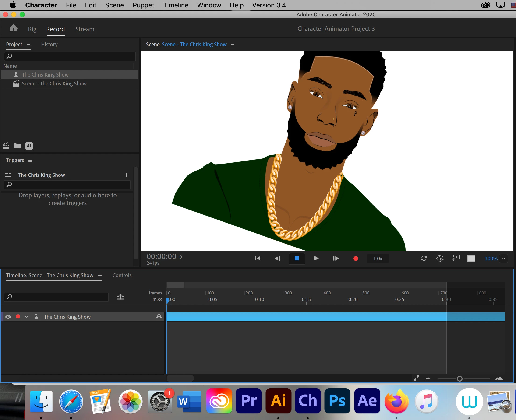
Task: Click the timeline zoom slider handle
Action: tap(459, 379)
